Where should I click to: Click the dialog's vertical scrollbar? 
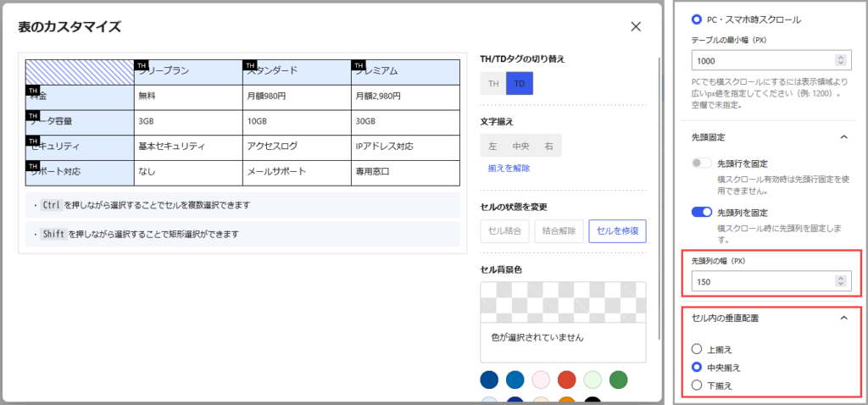pos(658,199)
